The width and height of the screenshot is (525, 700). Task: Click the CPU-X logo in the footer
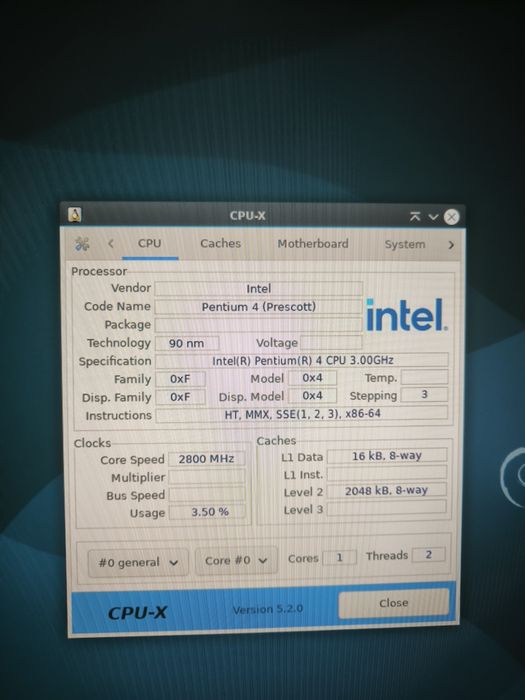(x=137, y=613)
